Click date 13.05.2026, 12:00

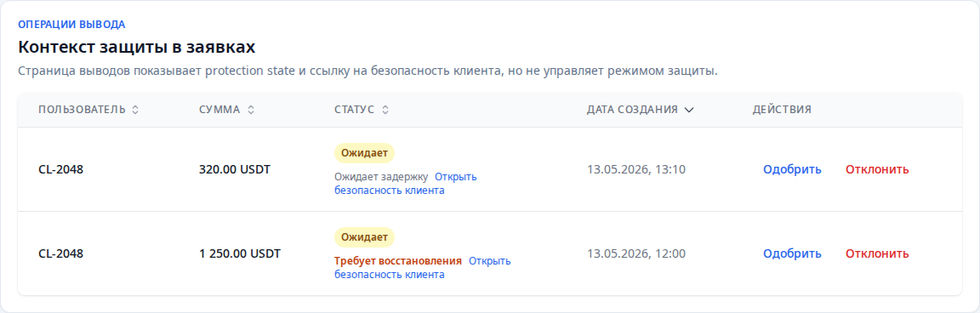pos(636,253)
